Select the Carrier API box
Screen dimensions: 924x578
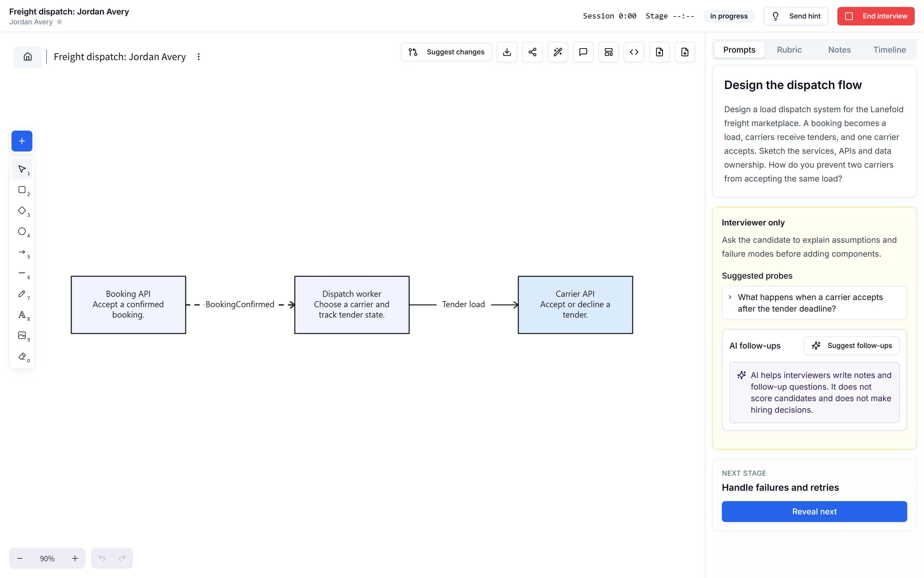(575, 305)
